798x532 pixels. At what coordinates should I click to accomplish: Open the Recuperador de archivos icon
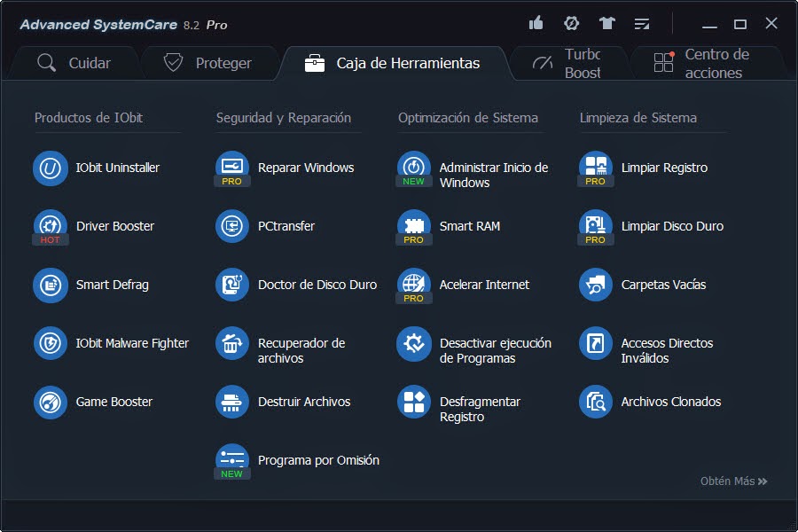(232, 344)
